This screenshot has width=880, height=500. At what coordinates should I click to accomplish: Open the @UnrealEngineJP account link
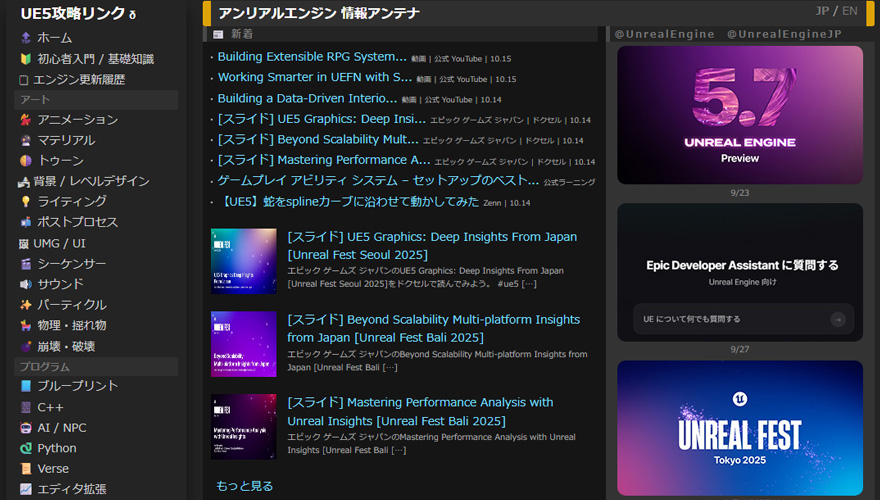point(784,34)
